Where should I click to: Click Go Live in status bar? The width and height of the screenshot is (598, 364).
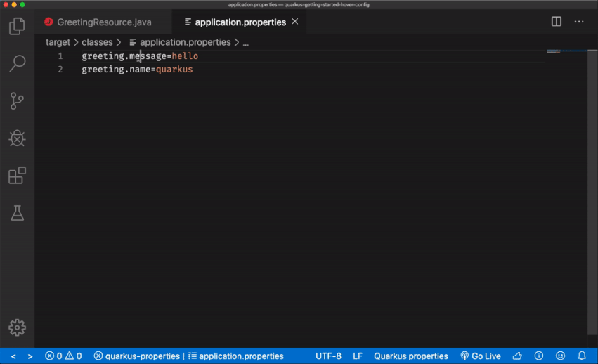click(x=481, y=356)
